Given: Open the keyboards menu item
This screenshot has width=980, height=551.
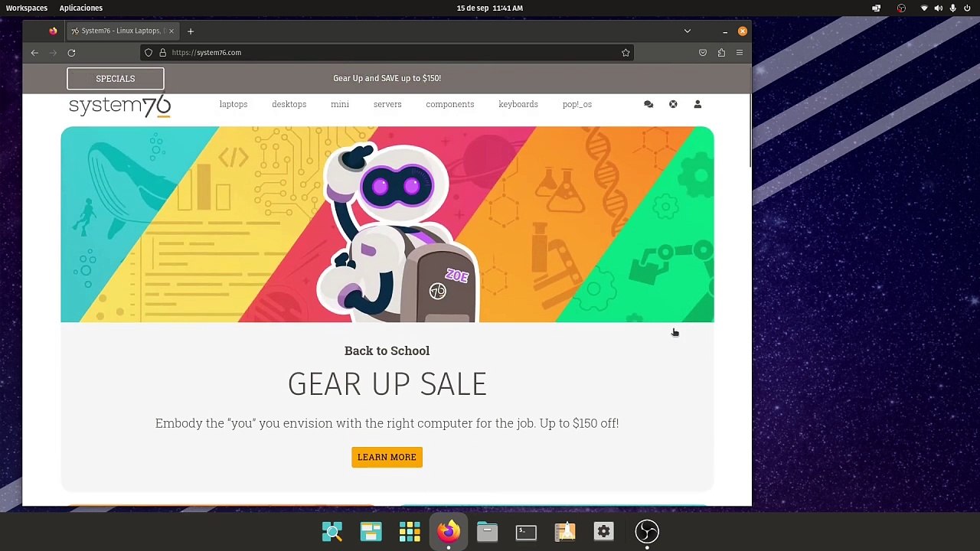Looking at the screenshot, I should point(518,104).
